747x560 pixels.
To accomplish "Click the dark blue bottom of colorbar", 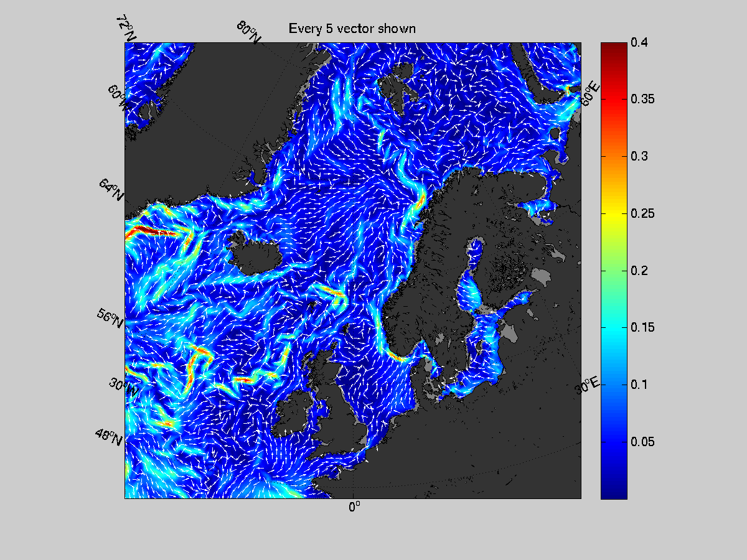I will [x=613, y=488].
